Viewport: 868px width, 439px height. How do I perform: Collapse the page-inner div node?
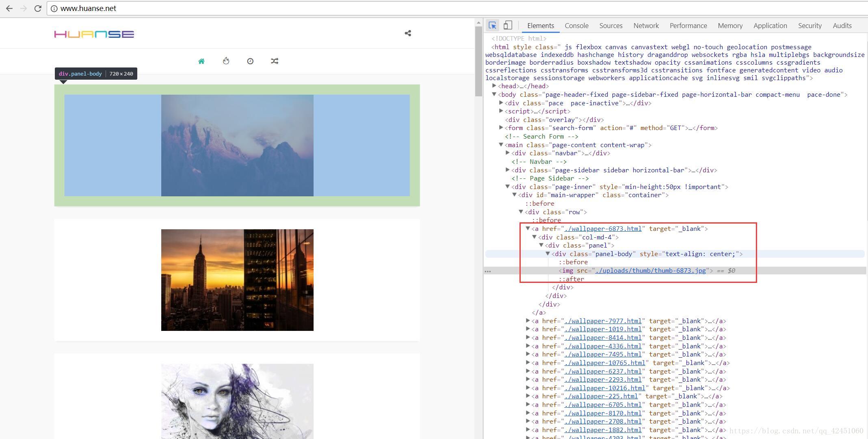click(x=508, y=187)
